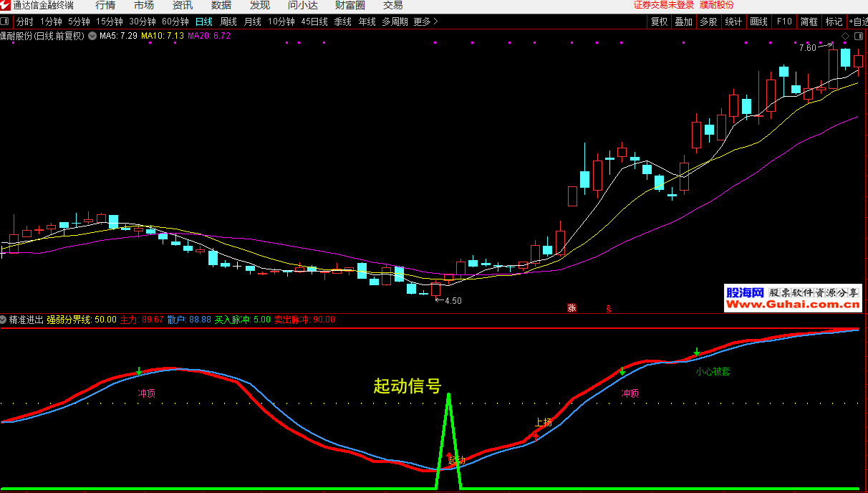
Task: Toggle the right side panel icon
Action: [x=858, y=35]
